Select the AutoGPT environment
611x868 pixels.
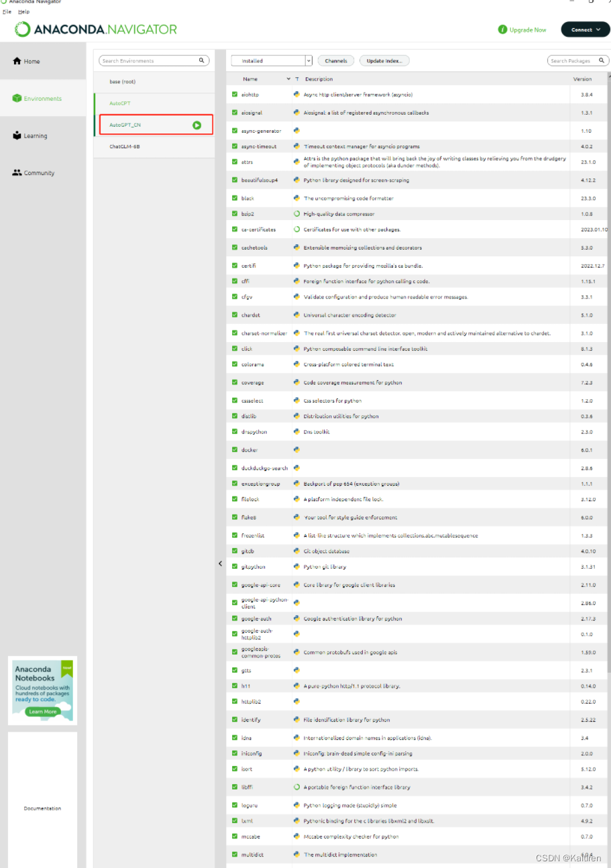155,103
